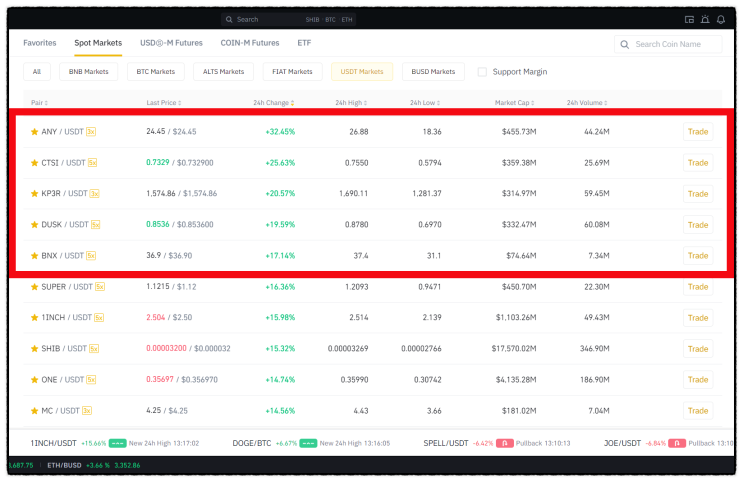This screenshot has height=482, width=743.
Task: Click the Pullback badge for SPELL/USDT ticker
Action: pos(505,443)
